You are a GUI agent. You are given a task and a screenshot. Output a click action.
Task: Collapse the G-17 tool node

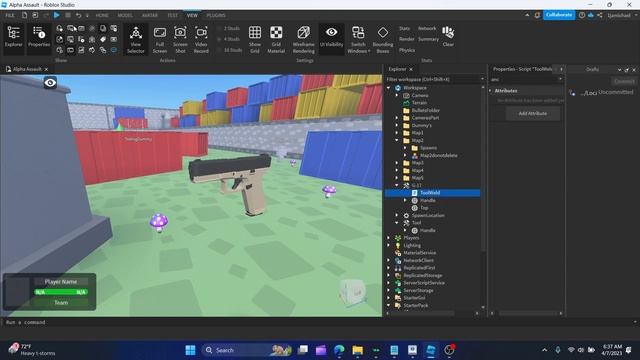tap(397, 185)
